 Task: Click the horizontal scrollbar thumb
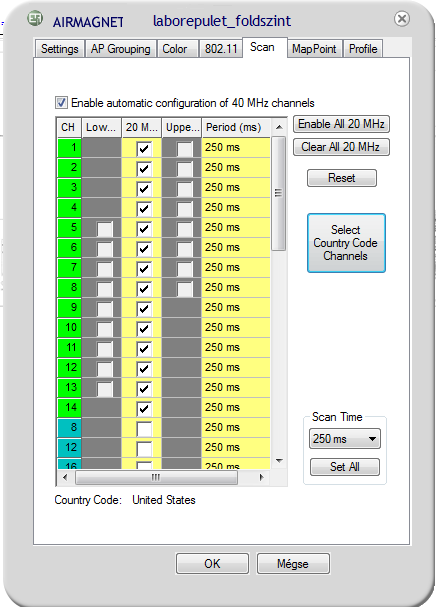tap(156, 477)
